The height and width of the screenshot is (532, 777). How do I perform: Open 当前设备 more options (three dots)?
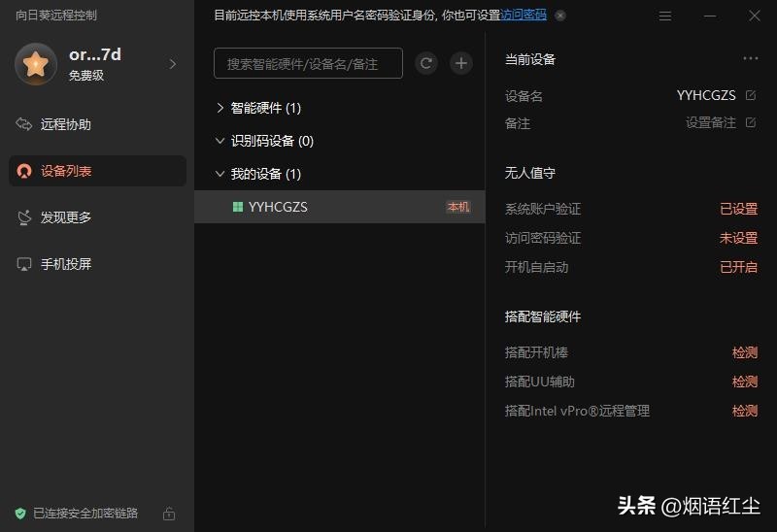[x=750, y=58]
